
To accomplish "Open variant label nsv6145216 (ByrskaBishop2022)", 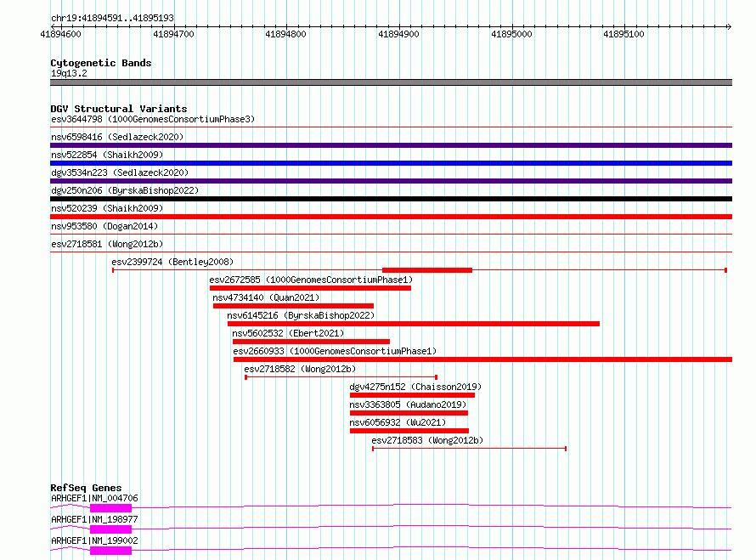I will coord(301,315).
